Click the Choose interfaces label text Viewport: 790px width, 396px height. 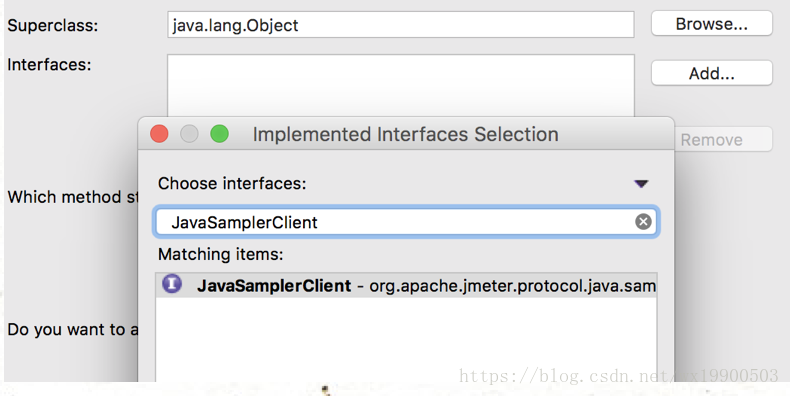click(x=232, y=183)
